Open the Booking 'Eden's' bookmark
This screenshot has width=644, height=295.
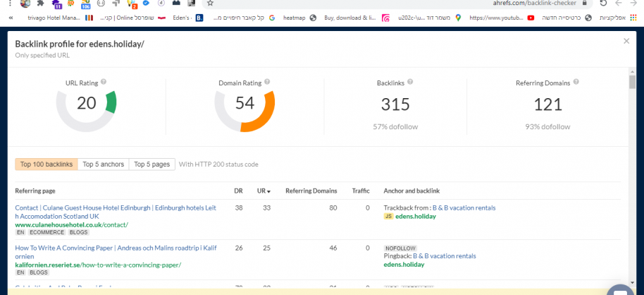pyautogui.click(x=189, y=18)
